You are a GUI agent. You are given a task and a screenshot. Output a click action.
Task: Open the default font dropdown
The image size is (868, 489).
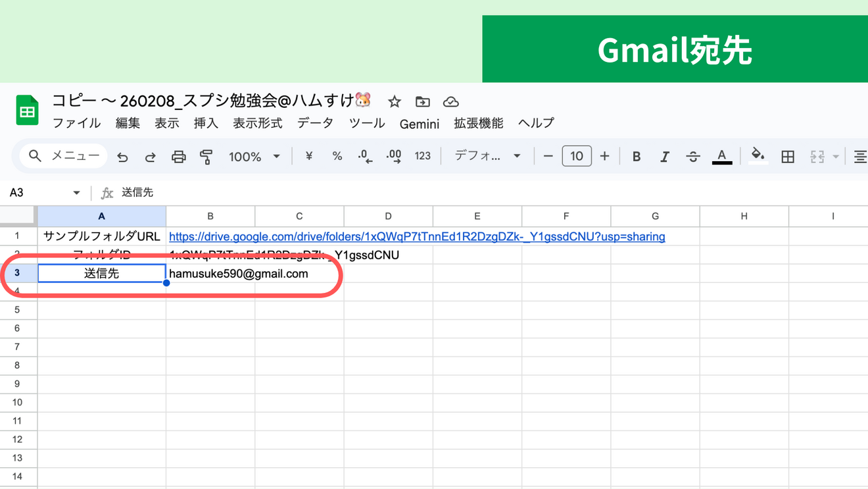[488, 157]
